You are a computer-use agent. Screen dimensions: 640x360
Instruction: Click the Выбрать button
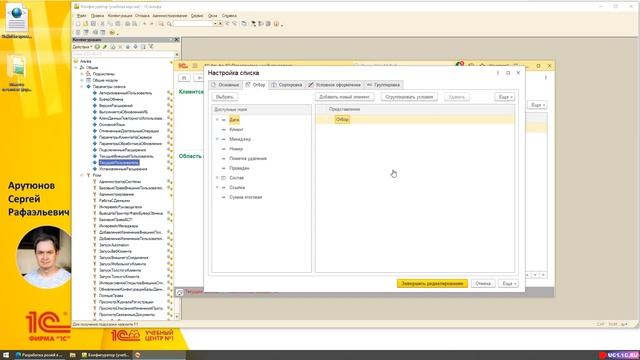pos(224,97)
